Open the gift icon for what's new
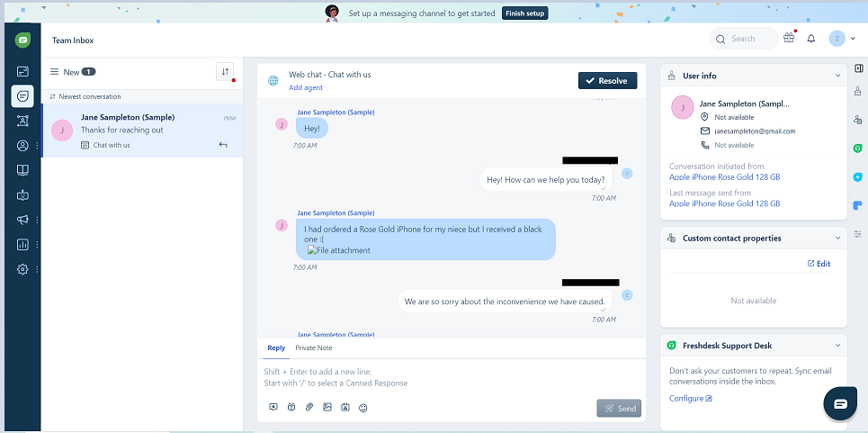This screenshot has width=868, height=433. click(789, 39)
